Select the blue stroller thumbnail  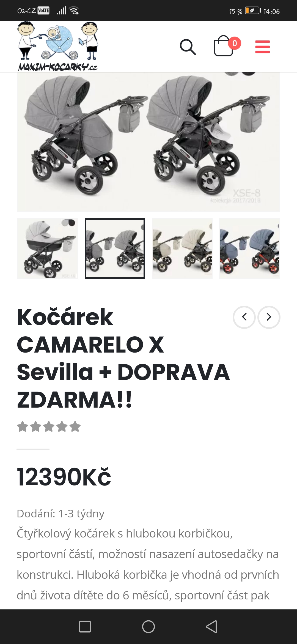point(249,249)
